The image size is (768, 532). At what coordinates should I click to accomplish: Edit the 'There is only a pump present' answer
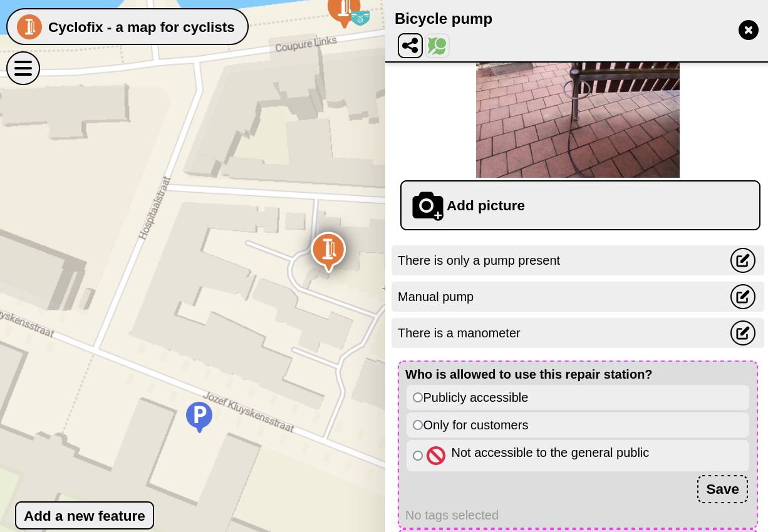(x=742, y=260)
